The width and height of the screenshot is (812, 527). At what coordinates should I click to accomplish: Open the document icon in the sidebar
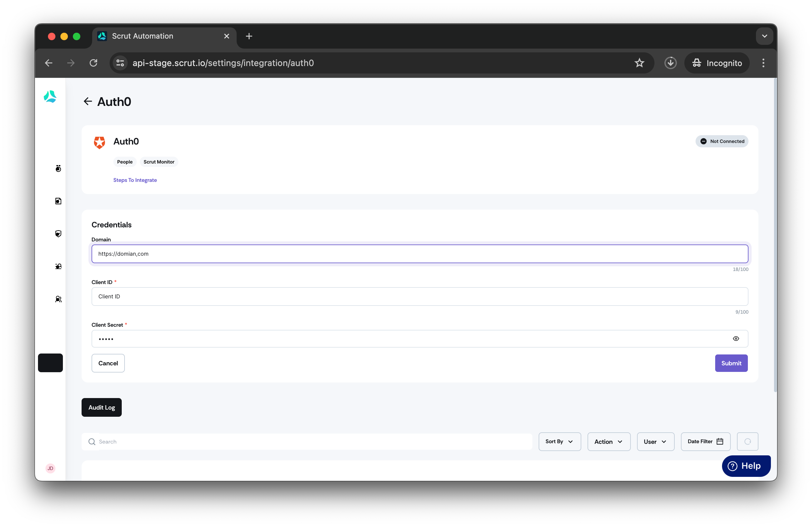(x=58, y=201)
